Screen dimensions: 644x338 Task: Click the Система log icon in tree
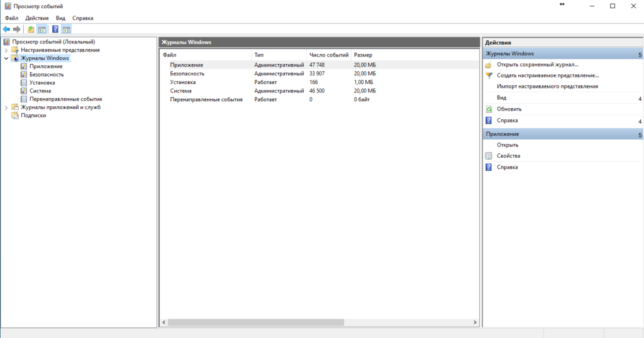point(24,90)
